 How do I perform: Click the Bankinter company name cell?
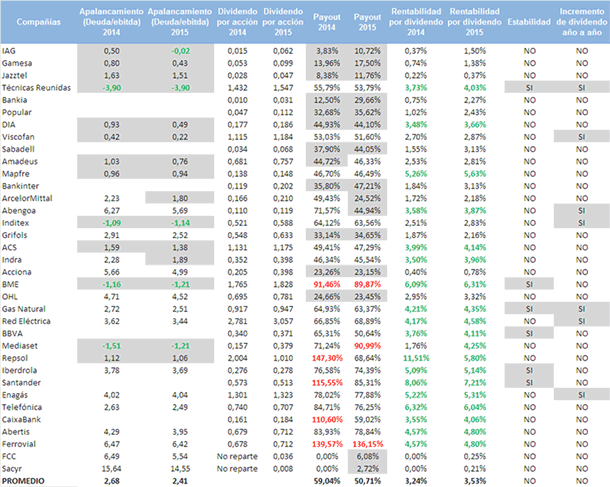tap(20, 186)
